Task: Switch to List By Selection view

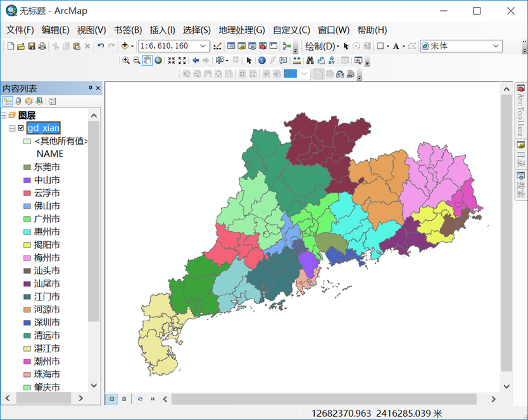Action: [x=39, y=101]
